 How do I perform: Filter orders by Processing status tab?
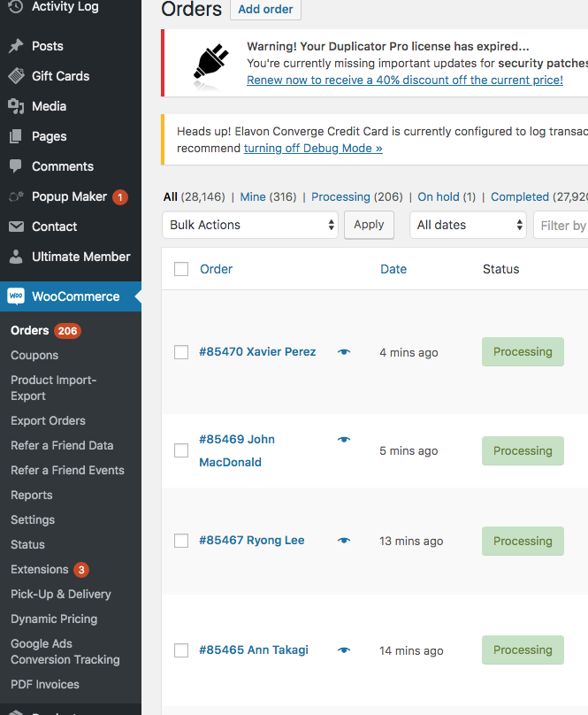point(340,196)
